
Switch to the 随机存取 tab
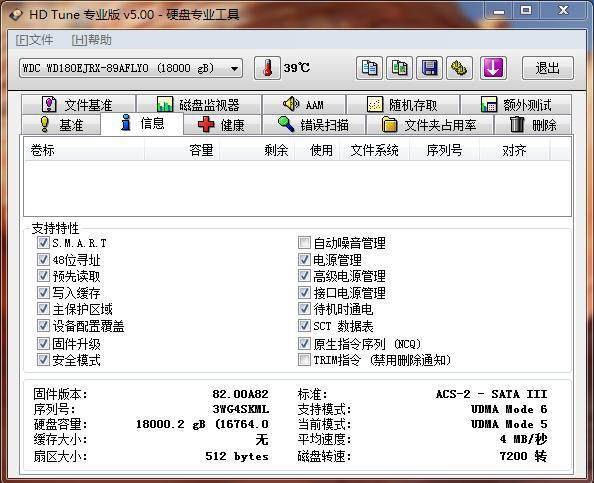point(403,104)
